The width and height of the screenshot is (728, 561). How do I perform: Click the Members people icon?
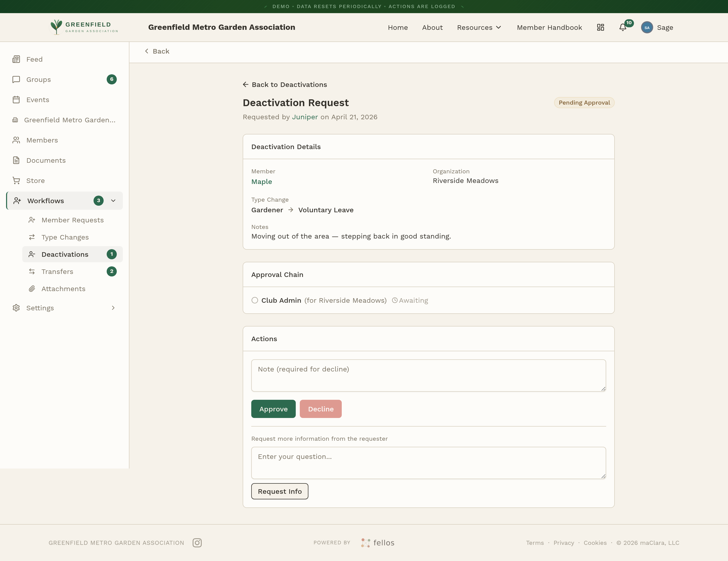click(16, 140)
